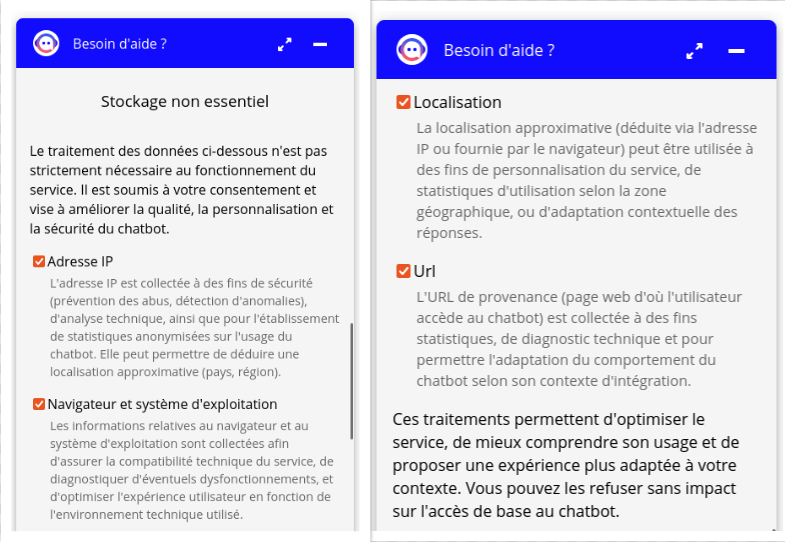Click the Navigateur et système d'exploitation label
The image size is (785, 542).
point(162,404)
